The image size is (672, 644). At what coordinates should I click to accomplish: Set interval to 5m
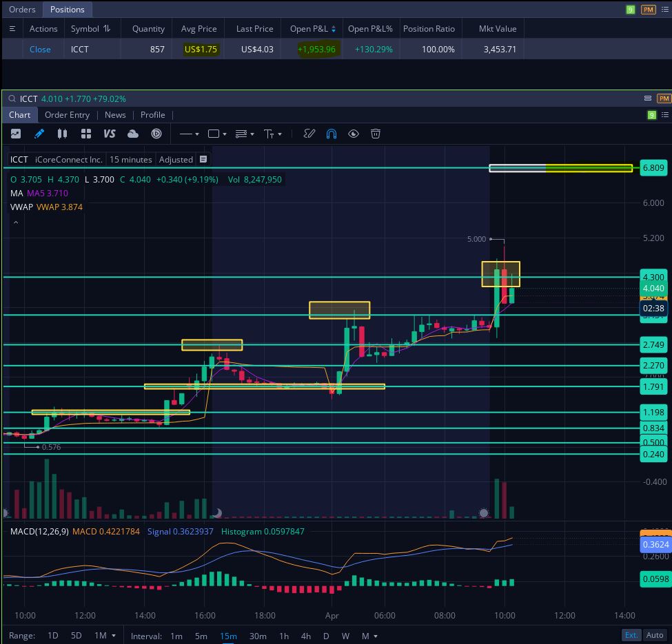tap(201, 636)
